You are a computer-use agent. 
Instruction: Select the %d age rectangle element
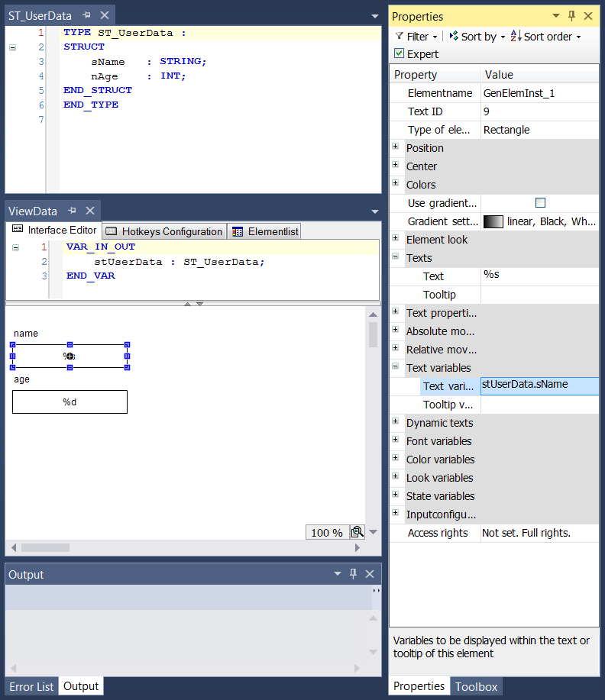70,402
